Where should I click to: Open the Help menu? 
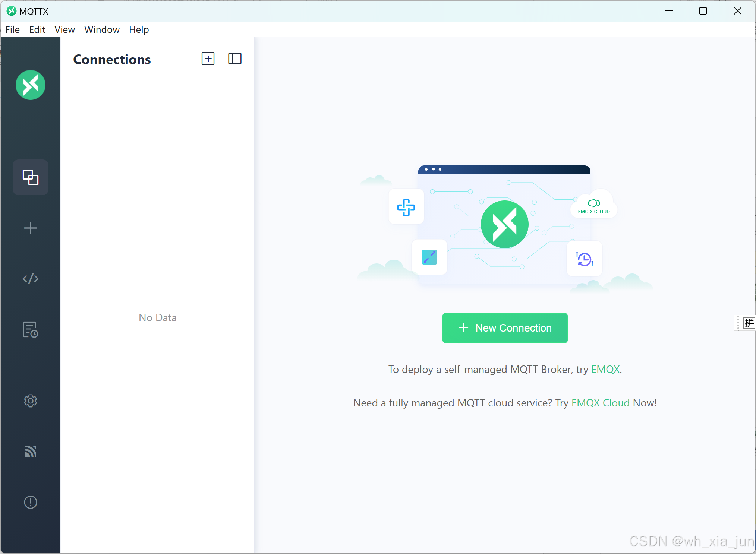tap(139, 29)
